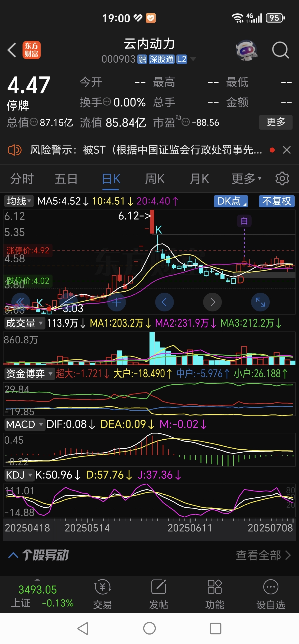This screenshot has width=299, height=644.
Task: Open the 风险警示 被ST notice text
Action: (146, 150)
